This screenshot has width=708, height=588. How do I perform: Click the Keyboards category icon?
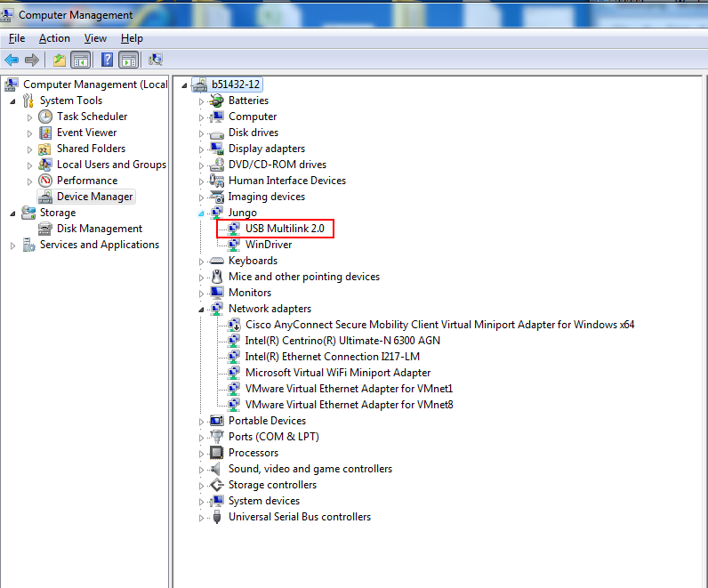pos(217,261)
